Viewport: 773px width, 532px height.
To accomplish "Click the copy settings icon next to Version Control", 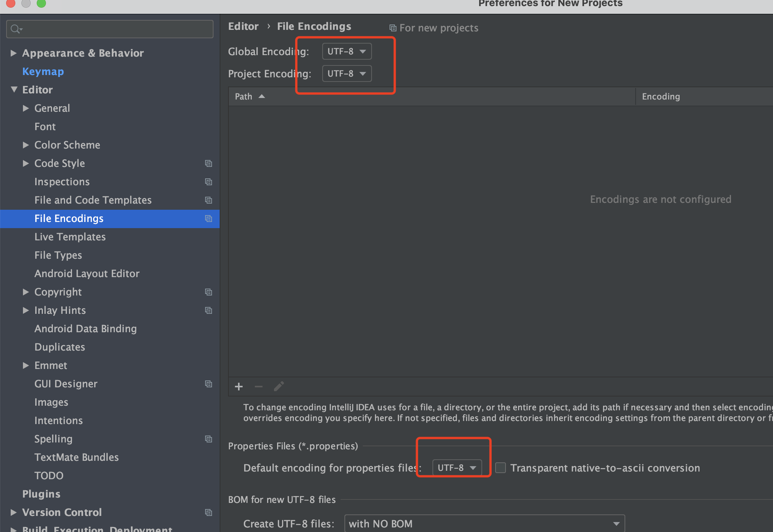I will pyautogui.click(x=209, y=512).
